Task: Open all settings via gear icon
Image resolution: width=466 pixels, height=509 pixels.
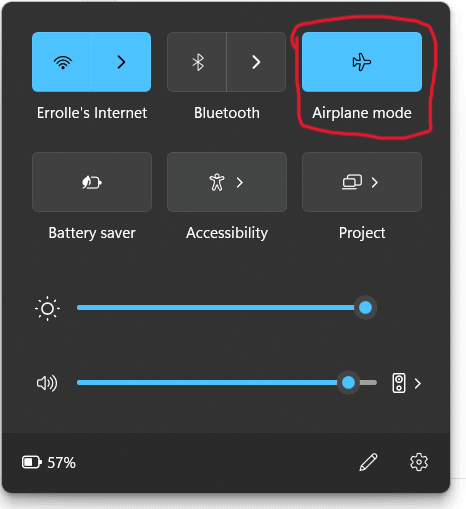Action: coord(419,462)
